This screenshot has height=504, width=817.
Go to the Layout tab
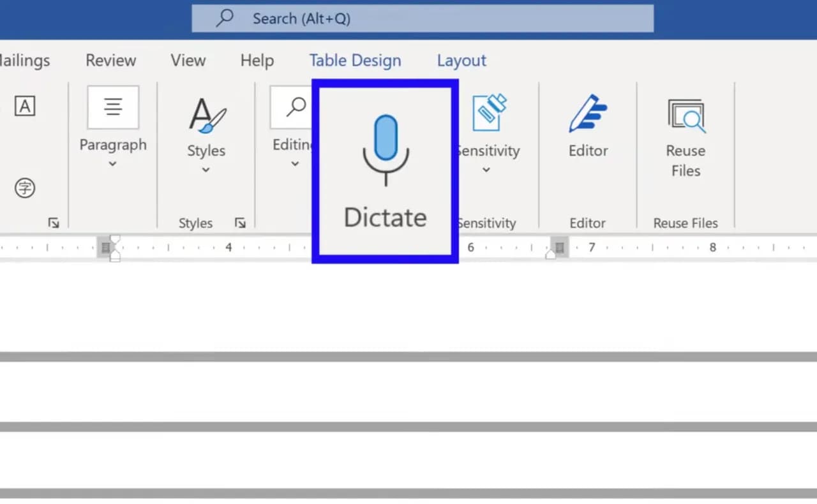[x=461, y=61]
